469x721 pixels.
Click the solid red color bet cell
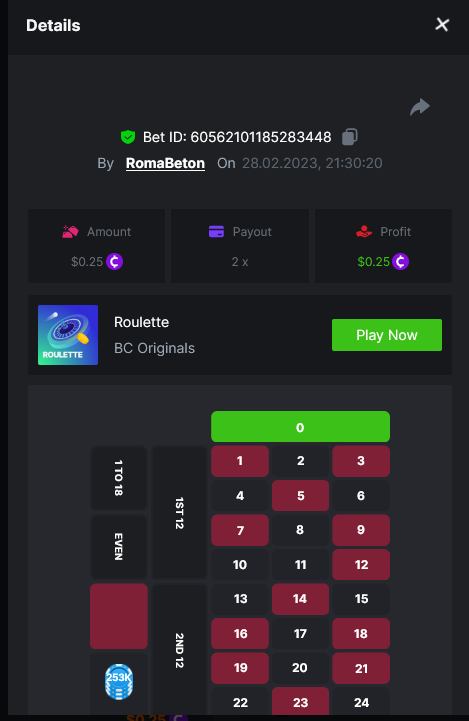119,616
